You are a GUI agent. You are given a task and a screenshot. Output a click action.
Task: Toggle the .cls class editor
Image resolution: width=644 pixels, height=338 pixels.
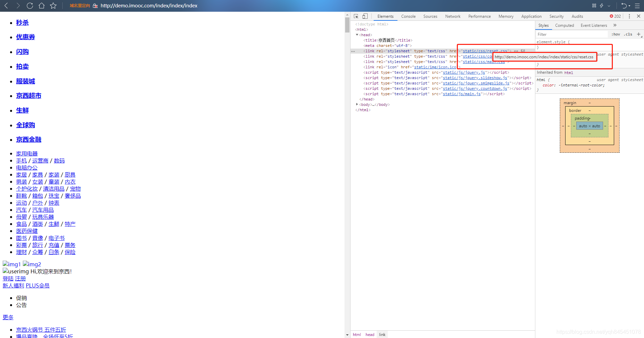pos(628,34)
